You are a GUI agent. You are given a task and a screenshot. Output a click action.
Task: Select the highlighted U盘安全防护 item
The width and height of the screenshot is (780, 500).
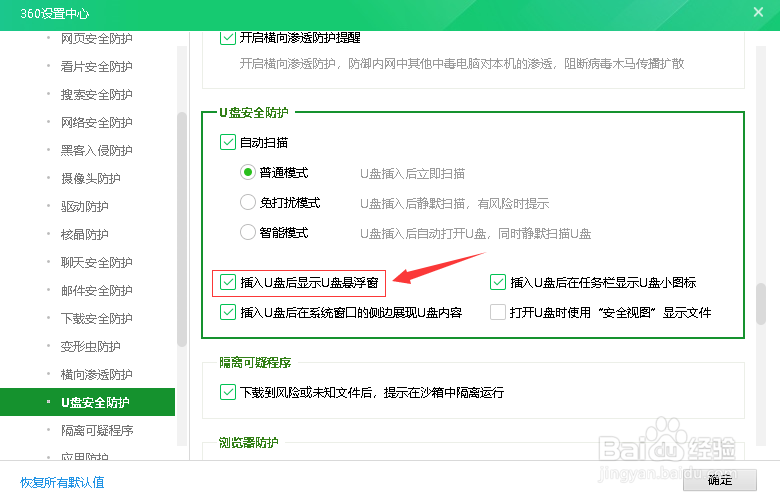88,402
